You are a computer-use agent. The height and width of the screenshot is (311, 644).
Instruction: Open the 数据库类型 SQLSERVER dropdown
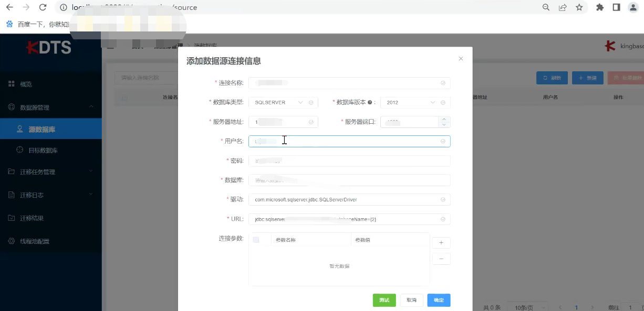point(283,102)
